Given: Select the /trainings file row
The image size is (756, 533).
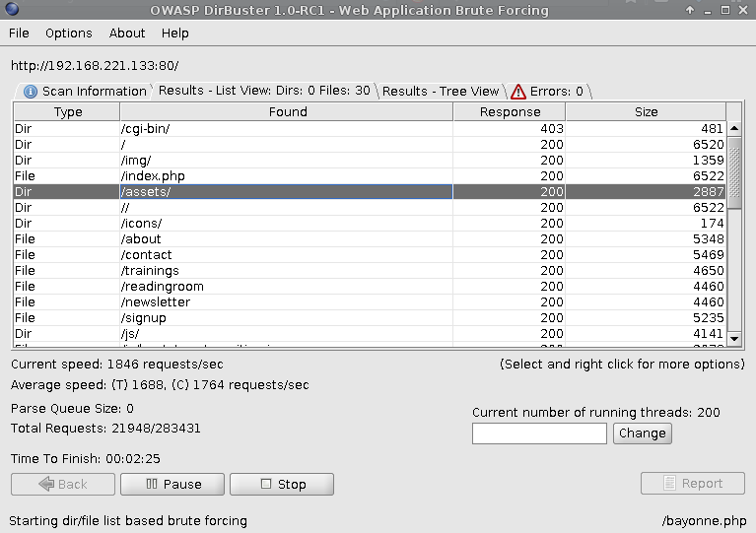Looking at the screenshot, I should click(370, 270).
